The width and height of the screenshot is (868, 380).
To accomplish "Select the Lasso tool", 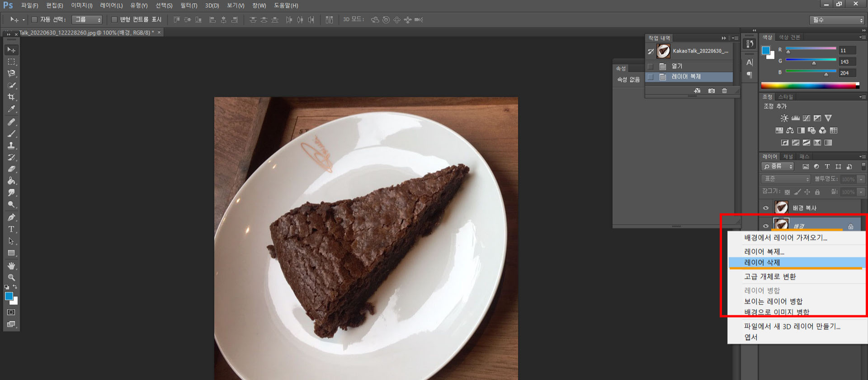I will click(x=11, y=73).
